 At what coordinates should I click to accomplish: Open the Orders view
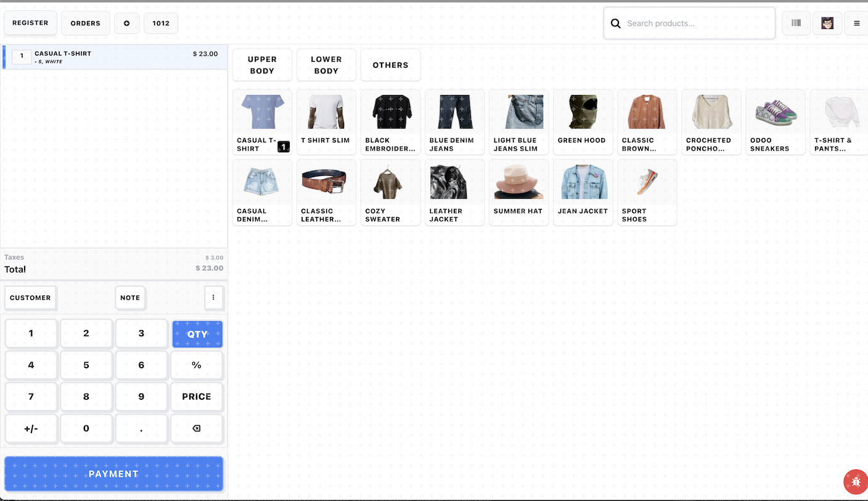pyautogui.click(x=85, y=23)
